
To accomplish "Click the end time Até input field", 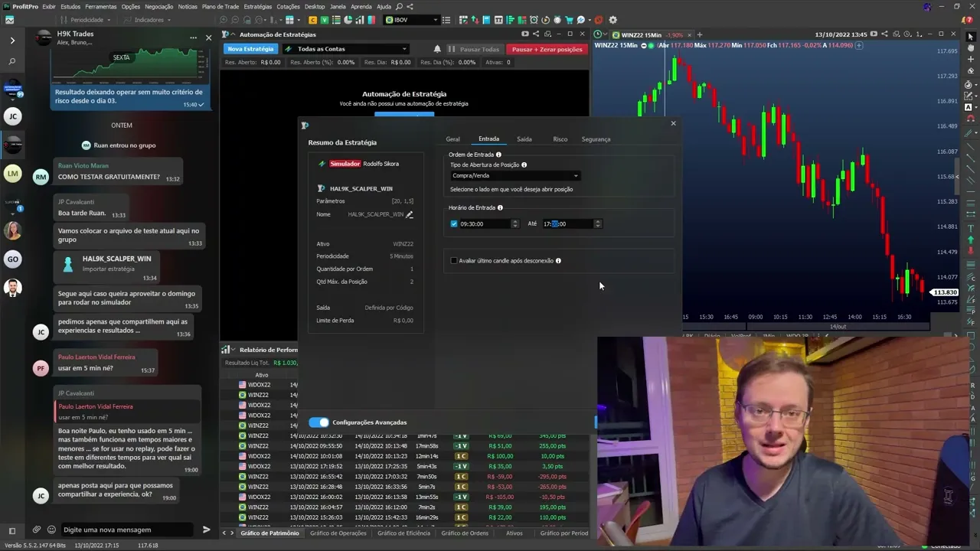I will [x=567, y=223].
